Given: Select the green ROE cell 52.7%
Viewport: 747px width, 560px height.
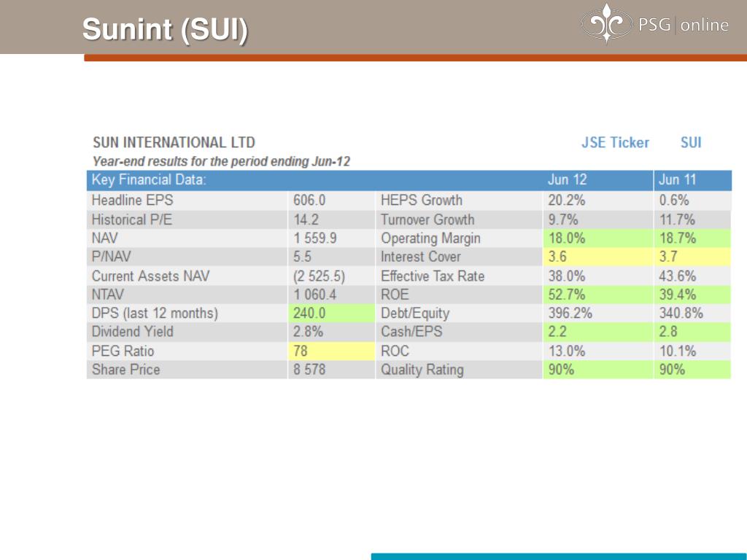Looking at the screenshot, I should click(x=597, y=295).
